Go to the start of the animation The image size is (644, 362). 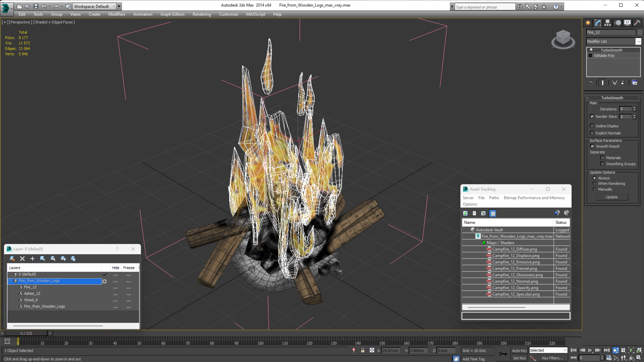coord(574,350)
